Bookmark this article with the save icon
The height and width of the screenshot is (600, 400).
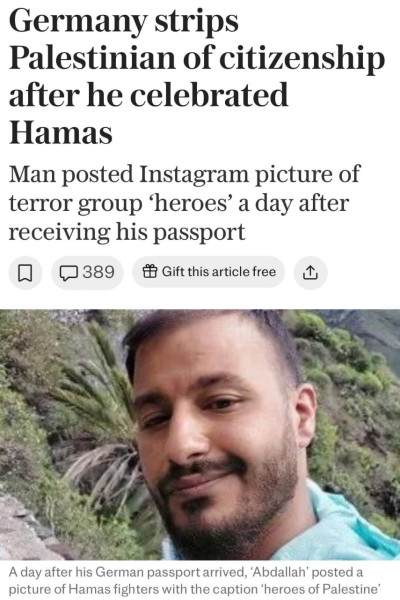pyautogui.click(x=25, y=272)
